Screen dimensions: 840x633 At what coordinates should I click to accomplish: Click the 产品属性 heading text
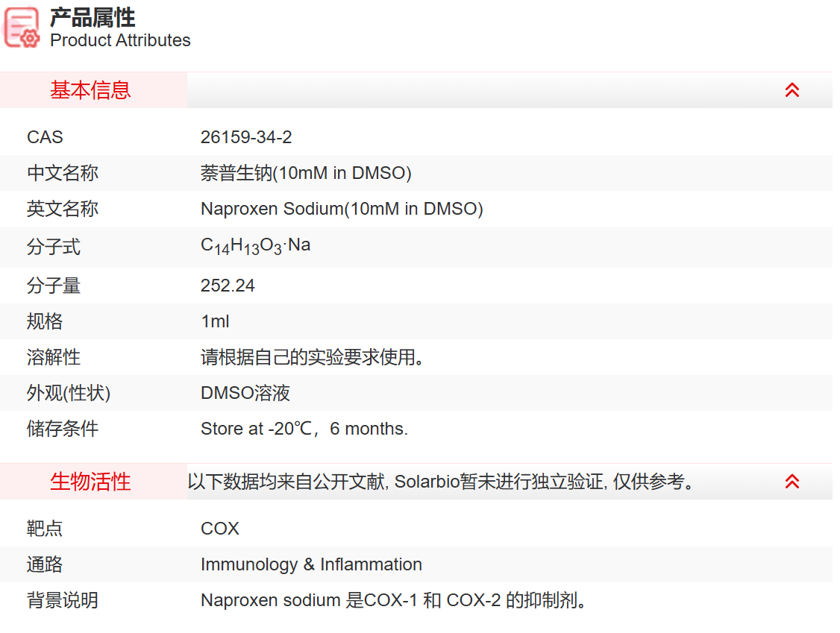point(93,16)
